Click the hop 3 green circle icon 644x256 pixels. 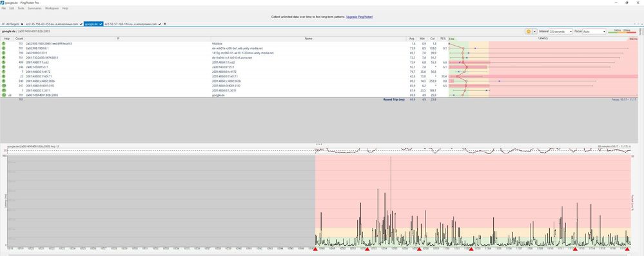pos(4,53)
